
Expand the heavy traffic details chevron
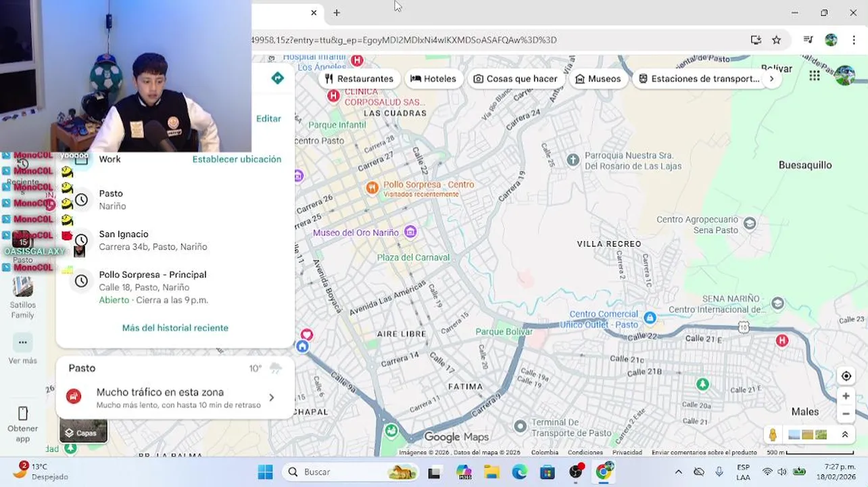click(x=272, y=398)
